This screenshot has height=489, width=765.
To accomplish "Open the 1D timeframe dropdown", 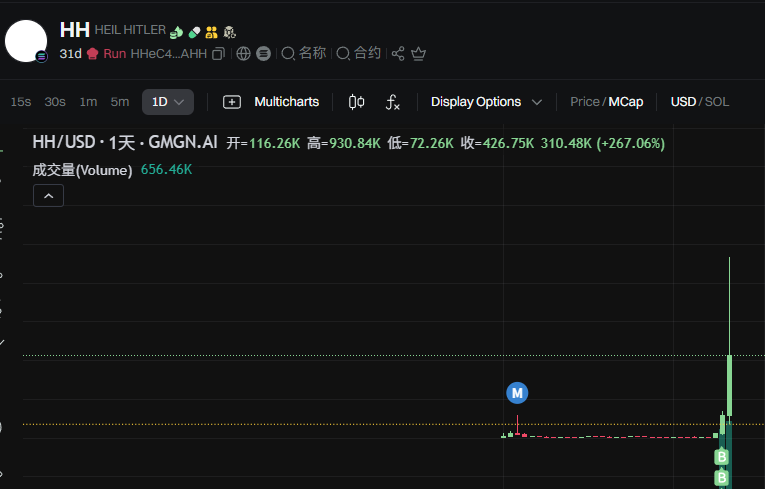I will tap(168, 102).
